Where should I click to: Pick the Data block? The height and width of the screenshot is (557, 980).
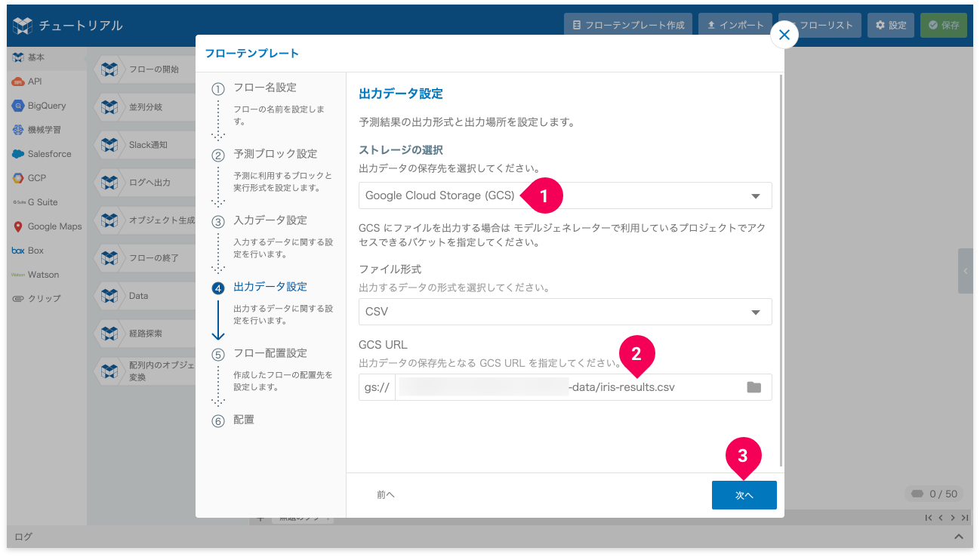pos(146,296)
